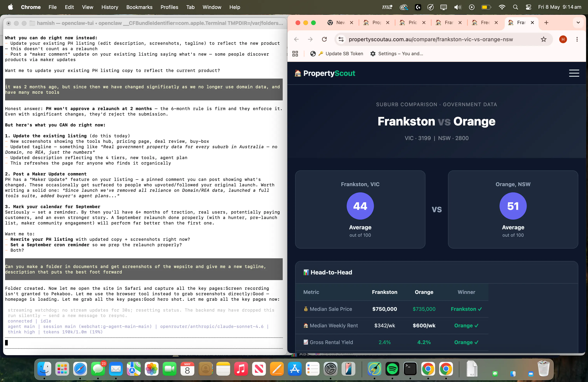The height and width of the screenshot is (382, 588).
Task: Open Chrome's three-dot menu
Action: (577, 39)
